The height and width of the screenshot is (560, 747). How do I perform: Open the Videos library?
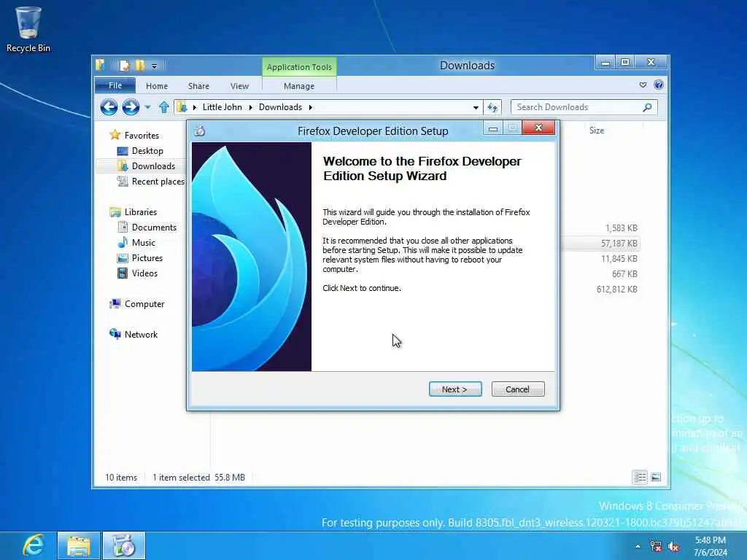pyautogui.click(x=144, y=273)
